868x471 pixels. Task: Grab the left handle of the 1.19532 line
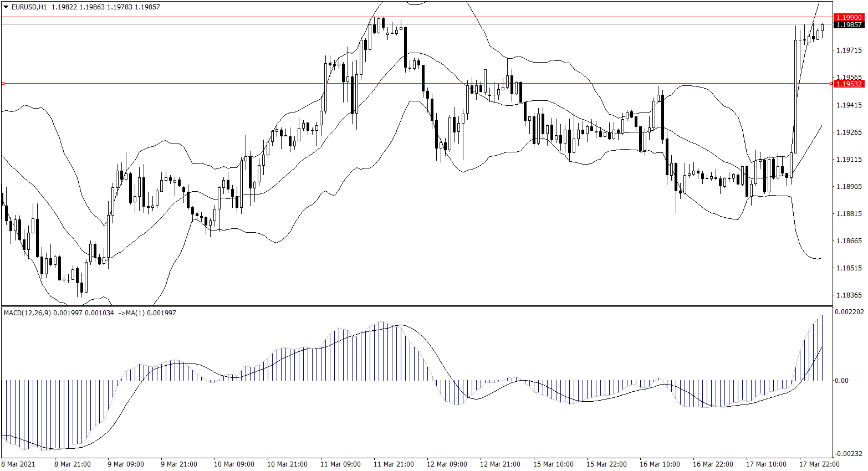[x=3, y=84]
